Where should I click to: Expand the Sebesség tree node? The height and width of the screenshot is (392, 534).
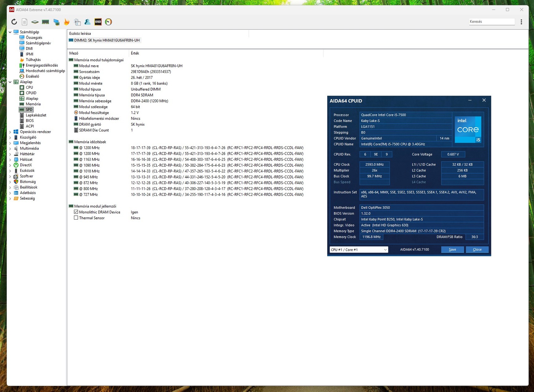tap(10, 199)
